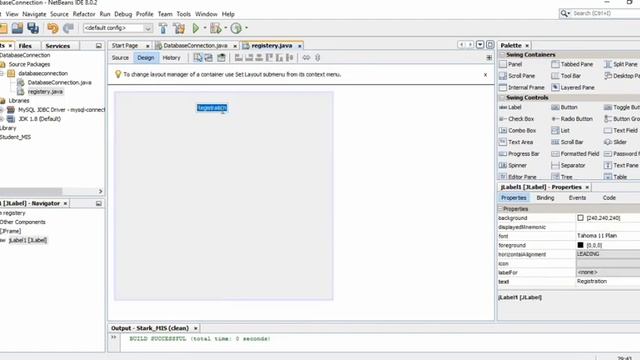
Task: Edit the text property value Registration
Action: pyautogui.click(x=608, y=281)
